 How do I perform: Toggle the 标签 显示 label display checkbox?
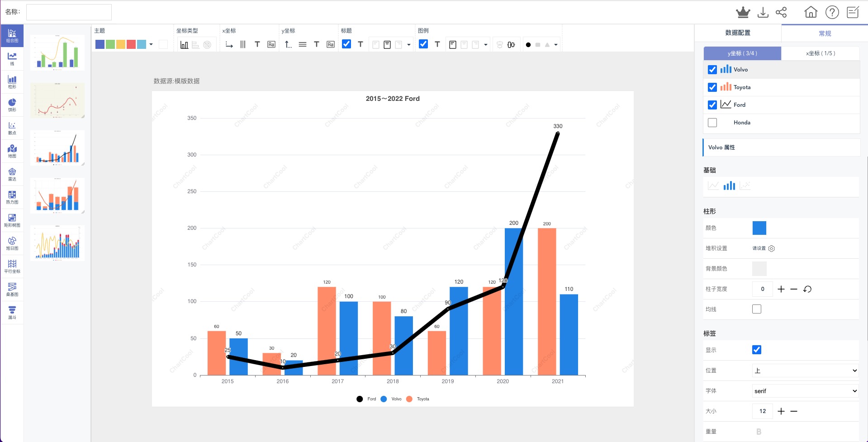[x=757, y=350]
